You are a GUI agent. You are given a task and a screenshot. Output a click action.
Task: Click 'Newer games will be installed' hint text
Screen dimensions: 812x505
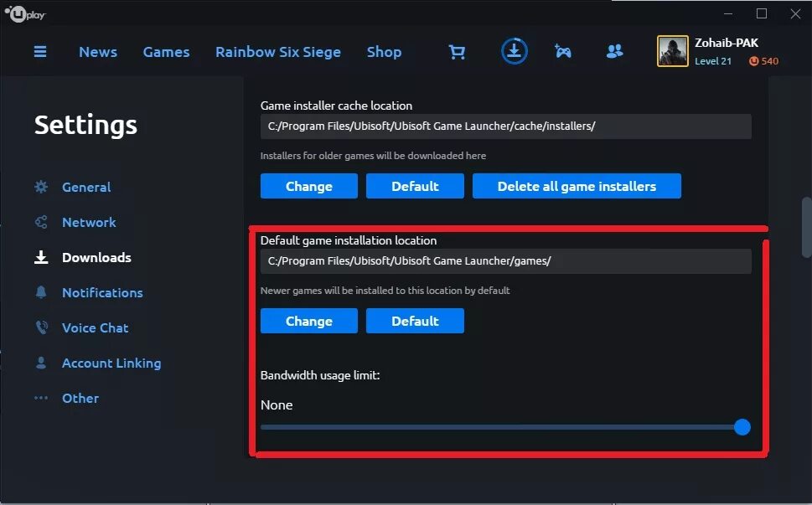click(x=385, y=291)
